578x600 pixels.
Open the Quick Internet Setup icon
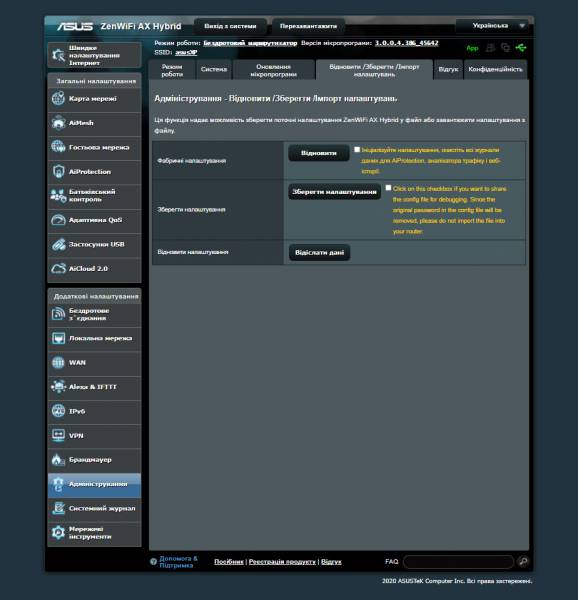(x=59, y=55)
